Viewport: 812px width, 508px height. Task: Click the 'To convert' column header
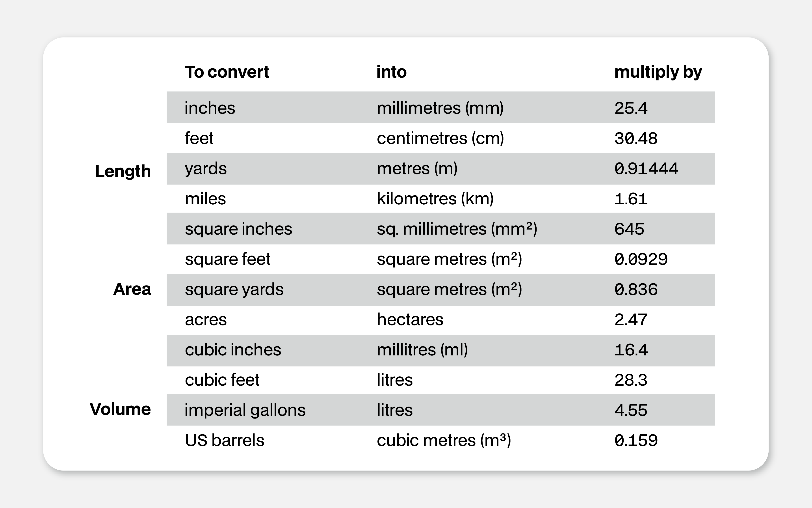227,72
